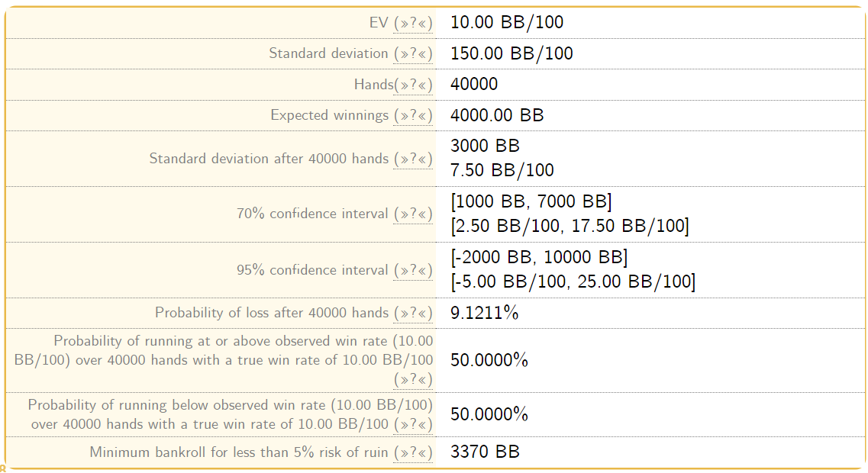The width and height of the screenshot is (868, 473).
Task: Toggle help for running below observed win rate
Action: [x=413, y=424]
